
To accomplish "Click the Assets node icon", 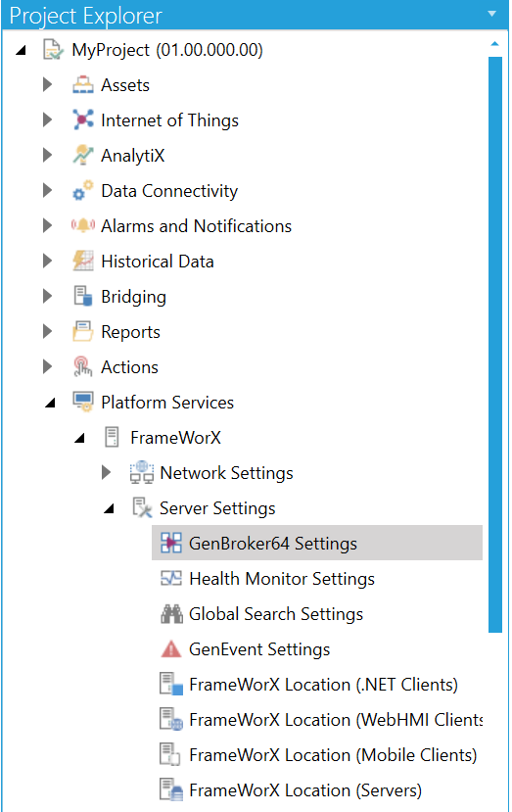I will point(83,85).
